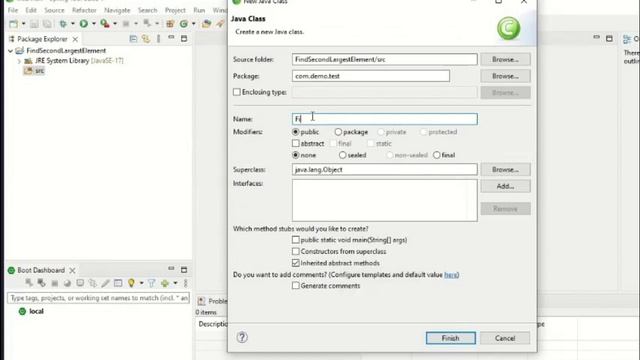Collapse the FindSecondLargestElement project node
The image size is (640, 360).
(10, 51)
